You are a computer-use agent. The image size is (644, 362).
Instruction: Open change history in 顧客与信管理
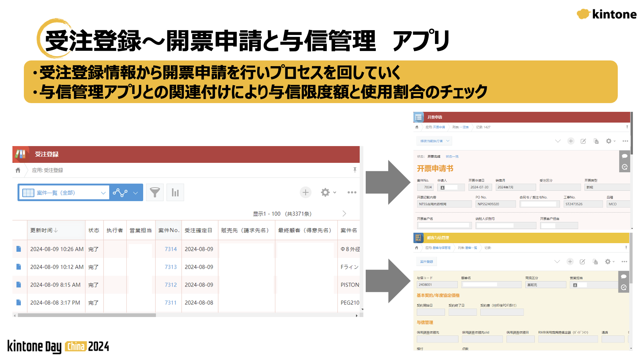(623, 287)
